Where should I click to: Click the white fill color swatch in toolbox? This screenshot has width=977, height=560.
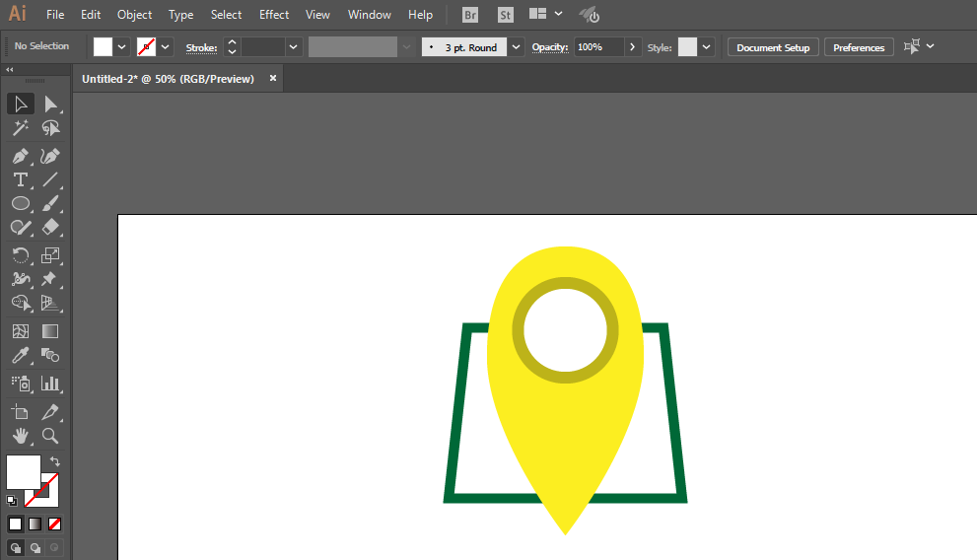coord(23,471)
